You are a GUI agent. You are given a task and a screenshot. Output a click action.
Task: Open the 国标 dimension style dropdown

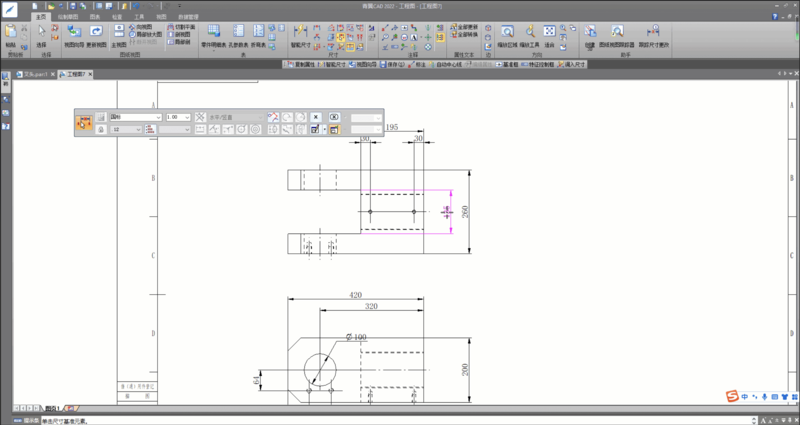click(158, 117)
